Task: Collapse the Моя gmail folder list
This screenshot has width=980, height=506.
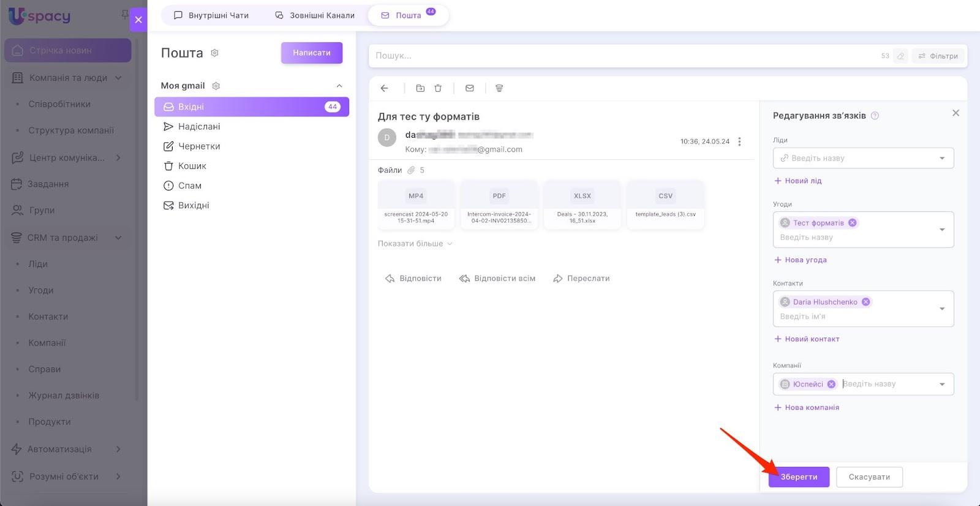Action: pyautogui.click(x=339, y=86)
